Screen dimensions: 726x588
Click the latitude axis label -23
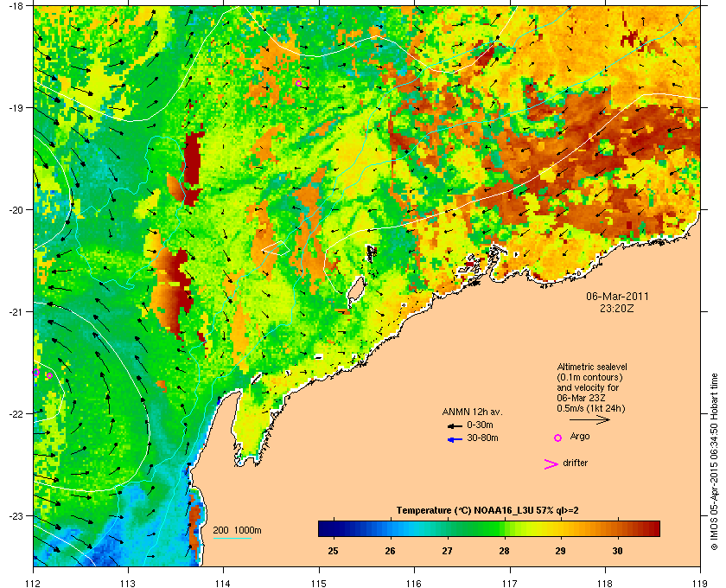16,515
